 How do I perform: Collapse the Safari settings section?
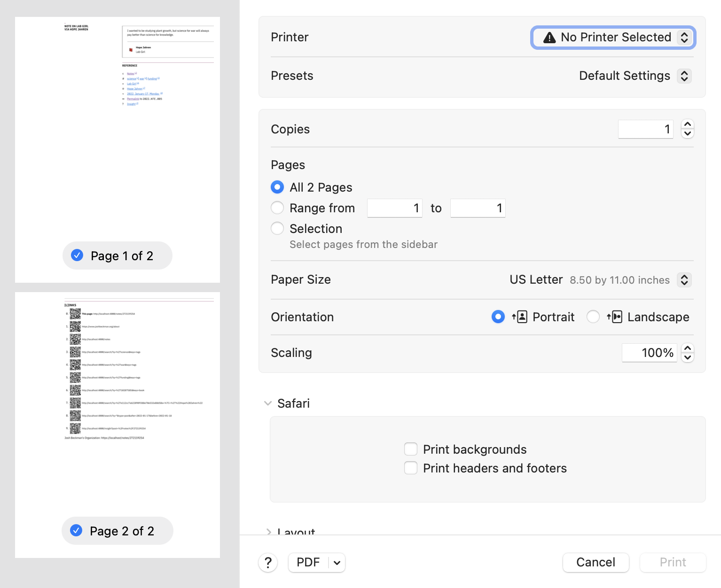tap(268, 403)
